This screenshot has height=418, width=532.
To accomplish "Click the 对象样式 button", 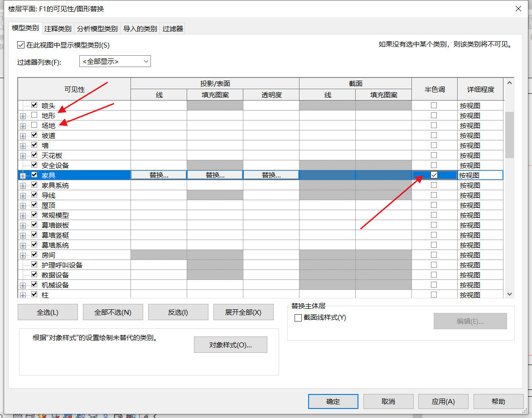I will [x=230, y=345].
